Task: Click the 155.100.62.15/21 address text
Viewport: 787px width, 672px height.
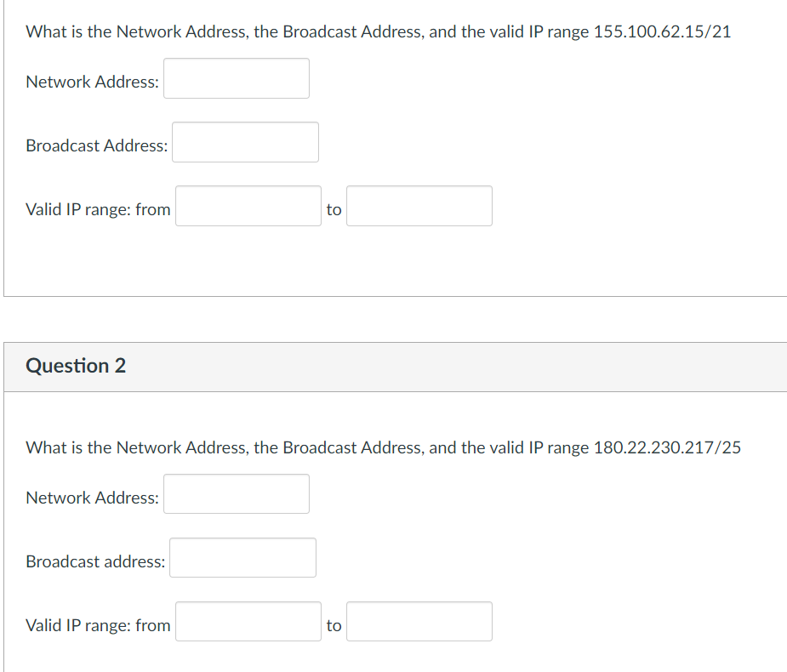Action: click(662, 31)
